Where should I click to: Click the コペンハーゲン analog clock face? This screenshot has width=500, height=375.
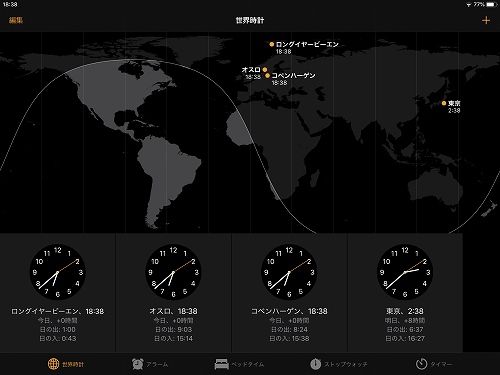point(289,272)
